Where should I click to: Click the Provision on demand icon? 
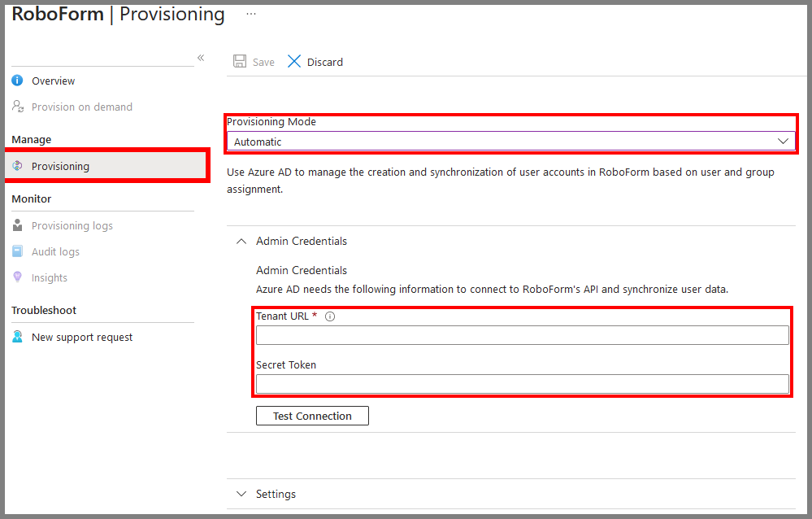click(x=17, y=107)
